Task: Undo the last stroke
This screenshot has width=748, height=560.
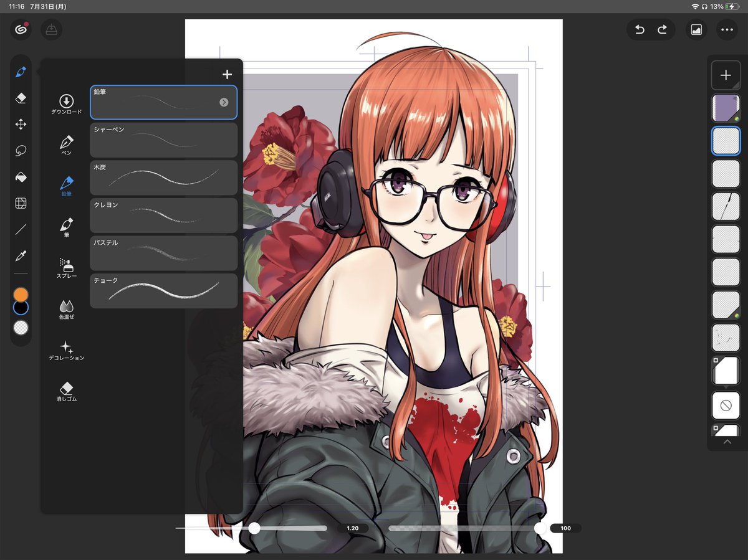Action: (x=640, y=29)
